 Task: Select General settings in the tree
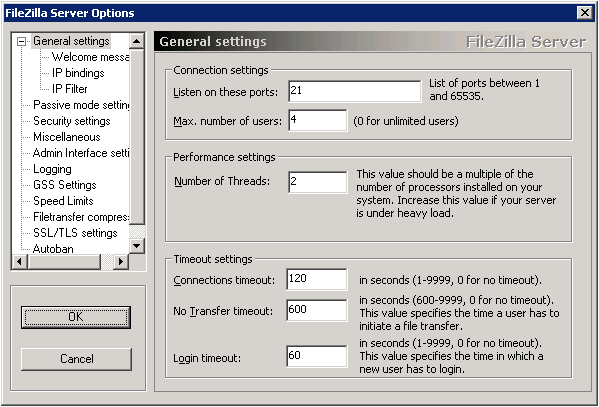click(x=71, y=41)
